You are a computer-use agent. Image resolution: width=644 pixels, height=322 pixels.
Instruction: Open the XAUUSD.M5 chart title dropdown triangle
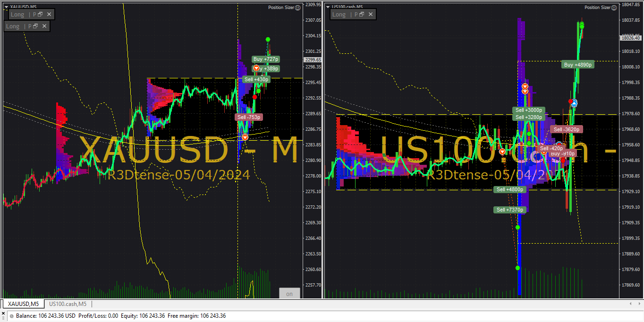[x=6, y=7]
